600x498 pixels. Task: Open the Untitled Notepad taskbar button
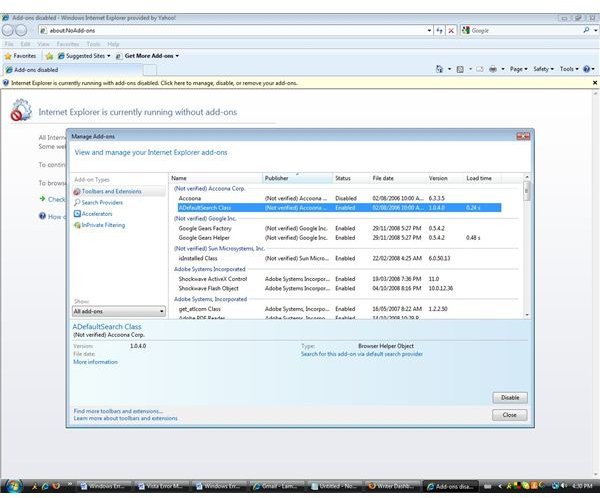click(333, 486)
